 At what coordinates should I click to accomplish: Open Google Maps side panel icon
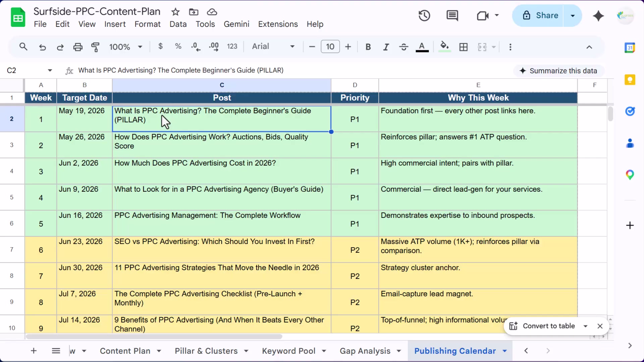point(630,175)
